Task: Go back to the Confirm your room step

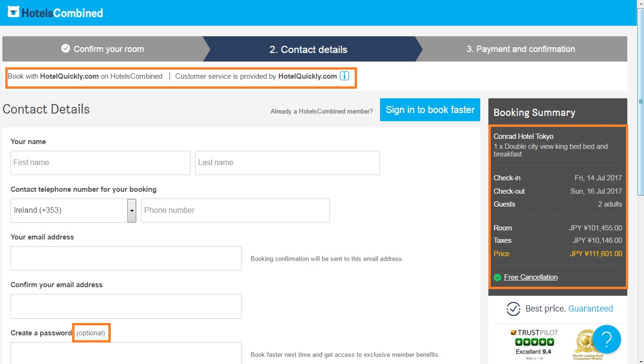Action: click(102, 49)
